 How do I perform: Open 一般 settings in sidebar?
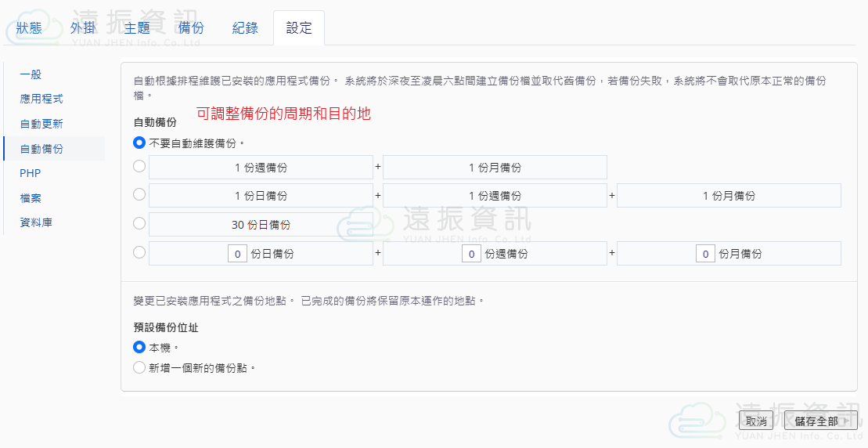[31, 74]
